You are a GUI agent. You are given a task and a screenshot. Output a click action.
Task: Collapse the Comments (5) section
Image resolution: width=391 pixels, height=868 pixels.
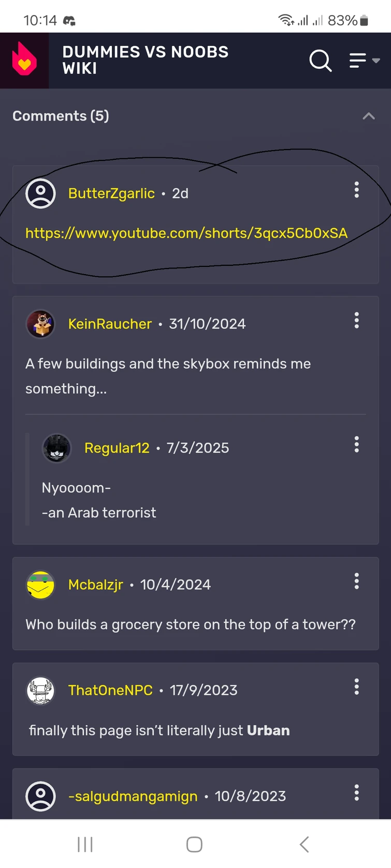click(368, 116)
